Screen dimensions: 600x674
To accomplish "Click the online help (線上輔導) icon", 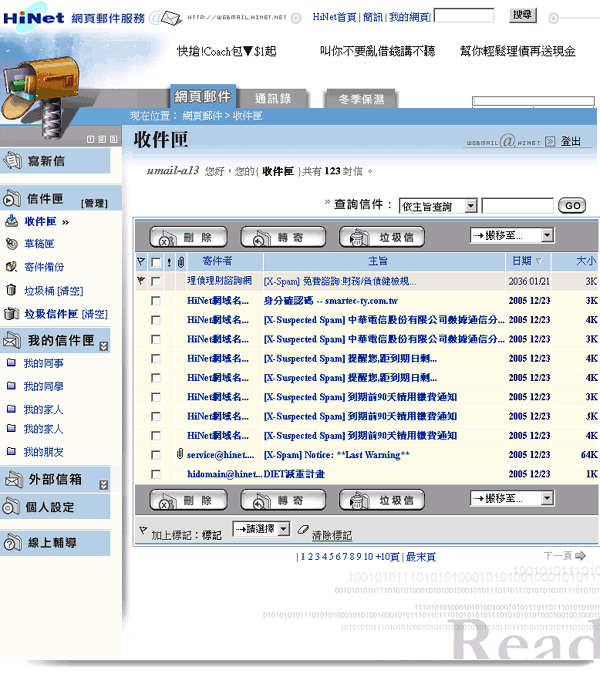I will point(12,542).
